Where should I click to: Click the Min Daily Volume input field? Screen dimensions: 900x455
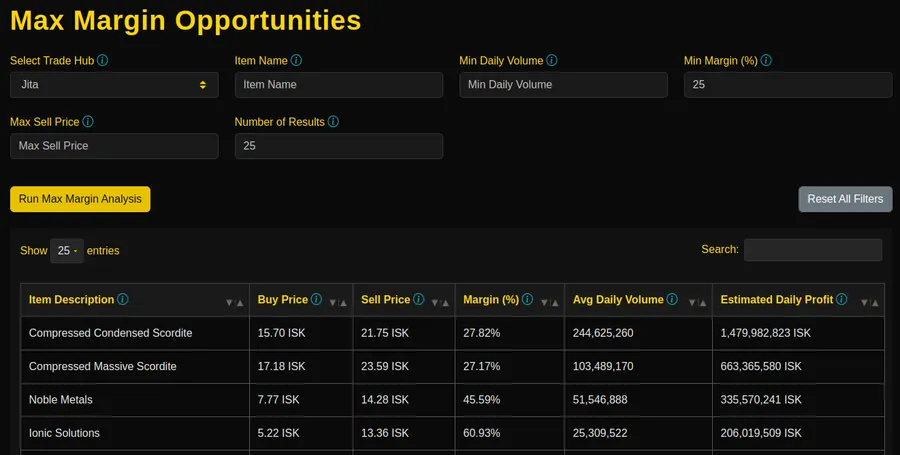click(563, 85)
